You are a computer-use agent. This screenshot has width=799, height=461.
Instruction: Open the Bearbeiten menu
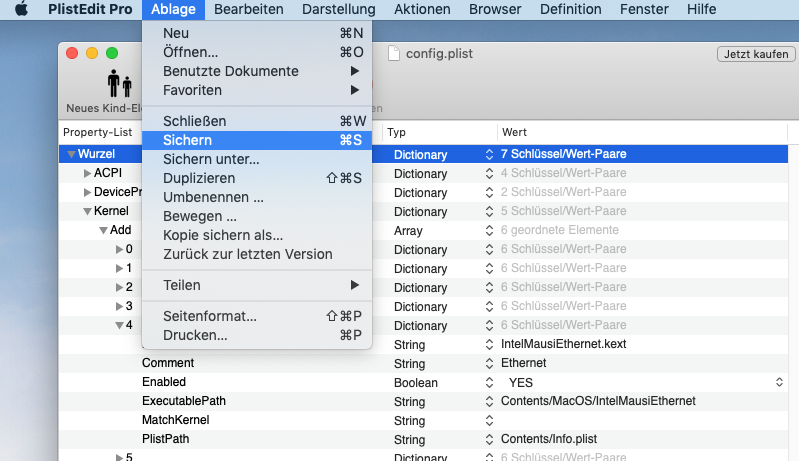point(248,9)
